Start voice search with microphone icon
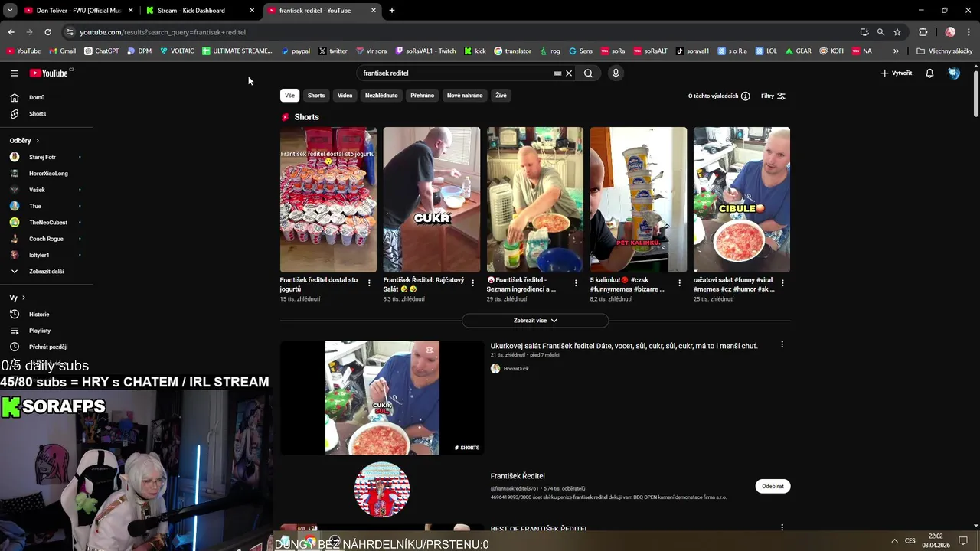Viewport: 980px width, 551px height. click(616, 73)
